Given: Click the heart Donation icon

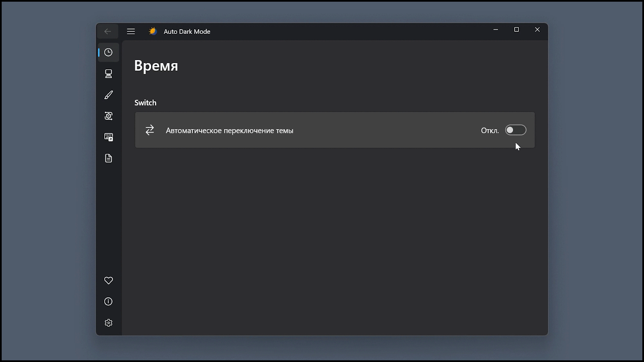Looking at the screenshot, I should (108, 281).
